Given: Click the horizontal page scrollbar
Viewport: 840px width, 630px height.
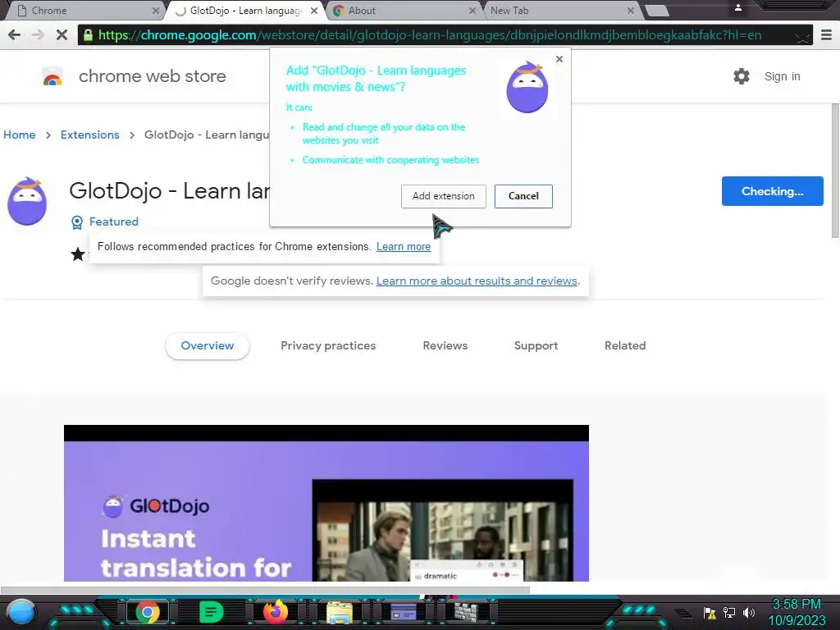Looking at the screenshot, I should (265, 590).
